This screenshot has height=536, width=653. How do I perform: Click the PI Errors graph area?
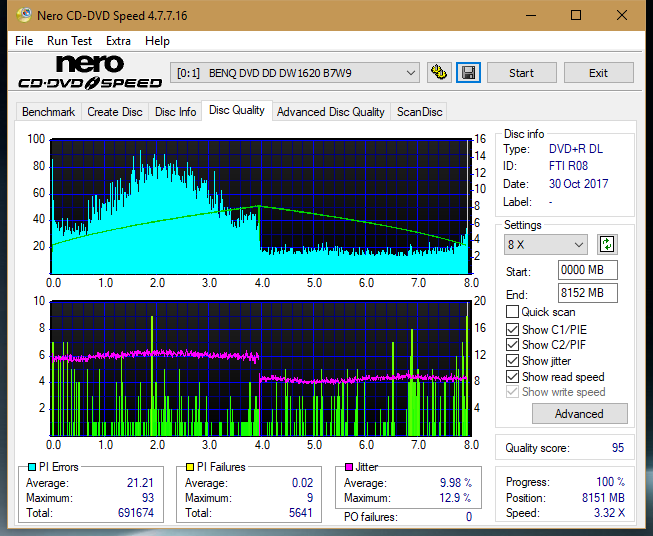coord(260,207)
